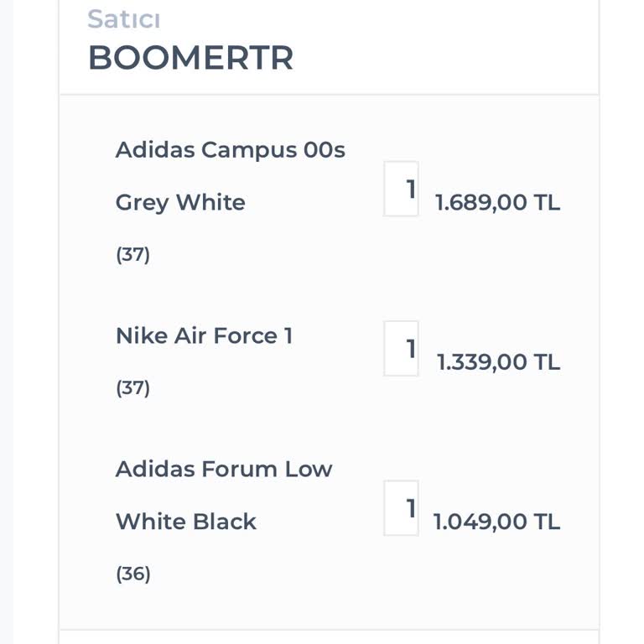
Task: Click the TL currency beside 1.689,00
Action: pos(547,203)
